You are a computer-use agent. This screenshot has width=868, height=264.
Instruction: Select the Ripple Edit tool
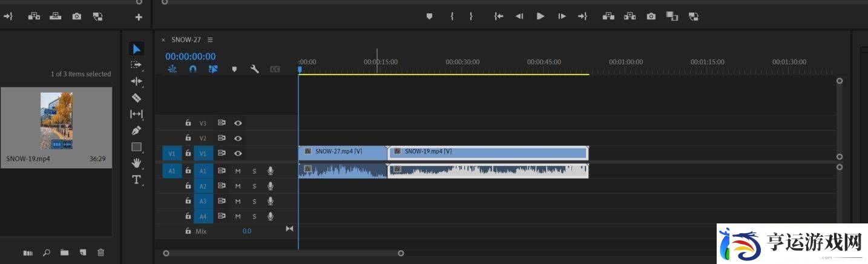[136, 81]
